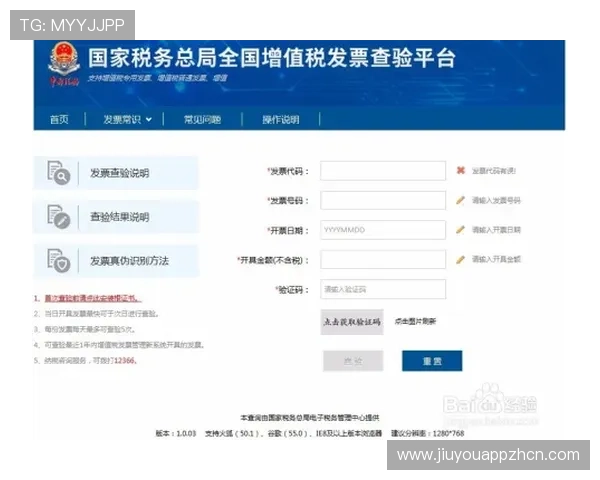The width and height of the screenshot is (600, 480).
Task: Open 查验结果说明 panel
Action: pos(116,217)
